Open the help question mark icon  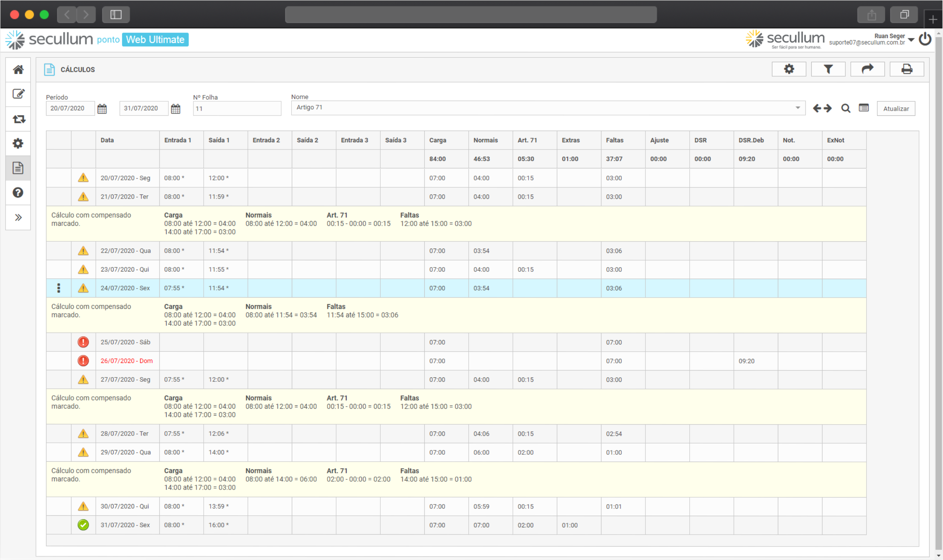[18, 193]
